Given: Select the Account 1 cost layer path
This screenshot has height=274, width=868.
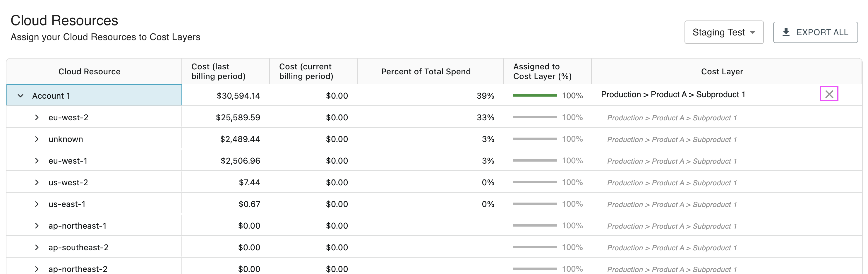Looking at the screenshot, I should pyautogui.click(x=673, y=95).
